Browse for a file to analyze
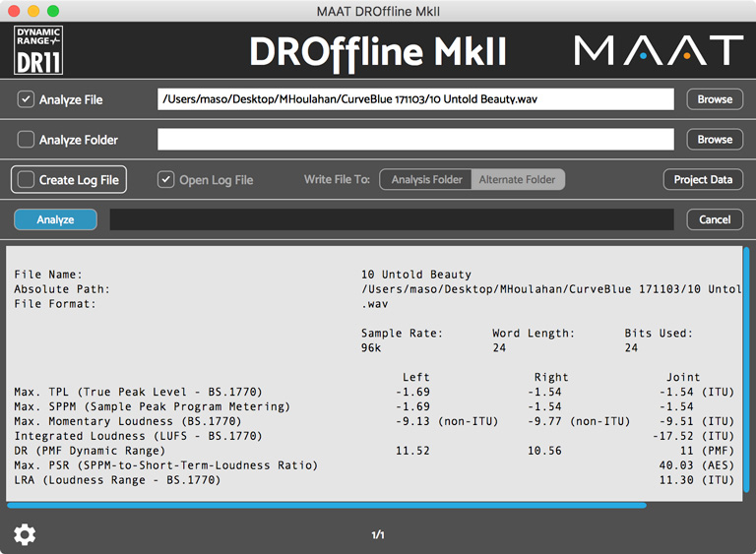756x554 pixels. click(x=715, y=99)
